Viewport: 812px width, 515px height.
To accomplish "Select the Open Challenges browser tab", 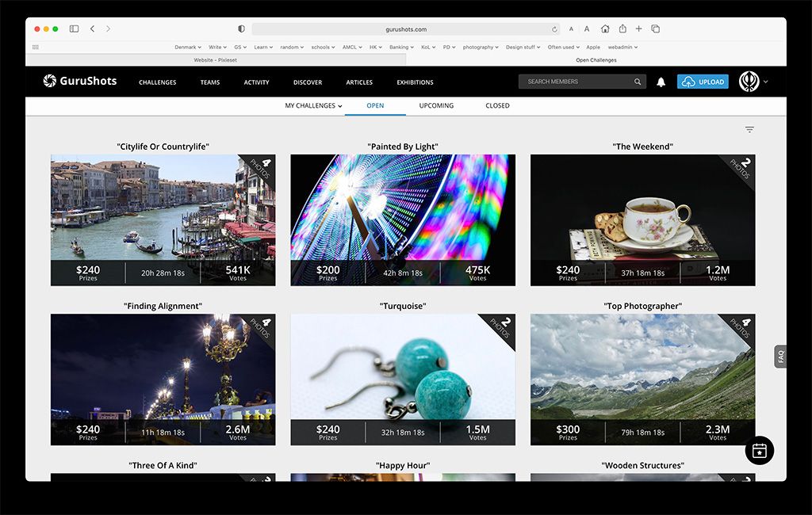I will [596, 60].
